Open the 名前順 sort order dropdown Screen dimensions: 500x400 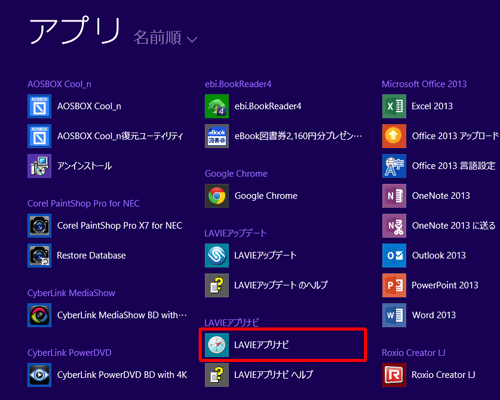click(x=165, y=37)
